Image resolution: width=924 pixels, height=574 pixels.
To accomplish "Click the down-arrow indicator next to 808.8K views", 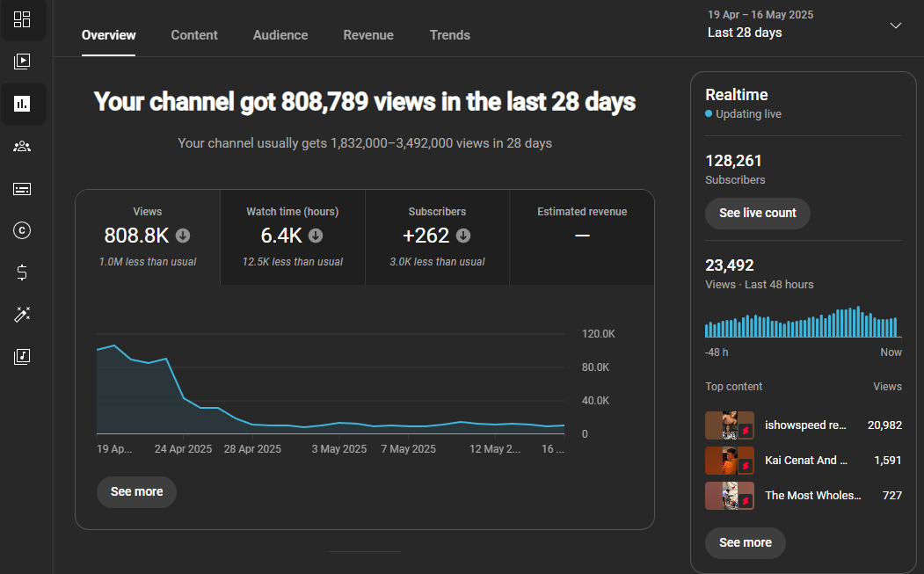I will coord(183,236).
